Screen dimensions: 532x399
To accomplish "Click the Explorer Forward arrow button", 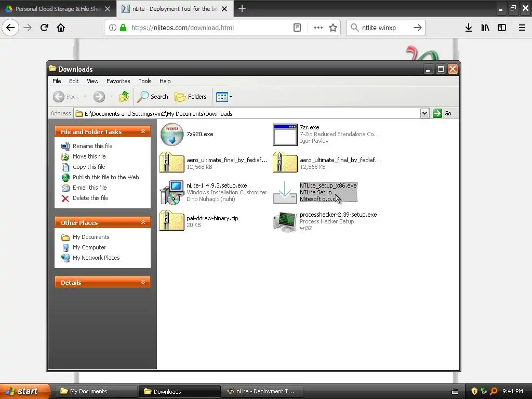I will pos(99,97).
